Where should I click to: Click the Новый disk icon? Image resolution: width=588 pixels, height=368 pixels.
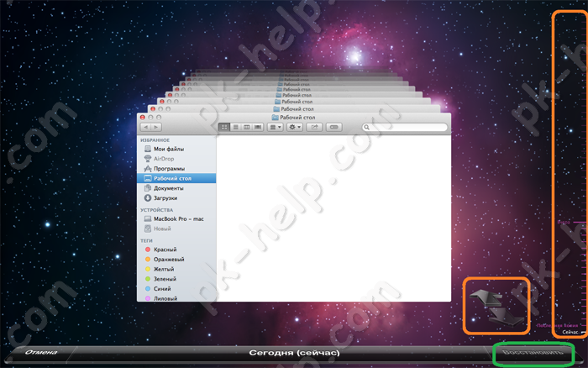pos(148,229)
